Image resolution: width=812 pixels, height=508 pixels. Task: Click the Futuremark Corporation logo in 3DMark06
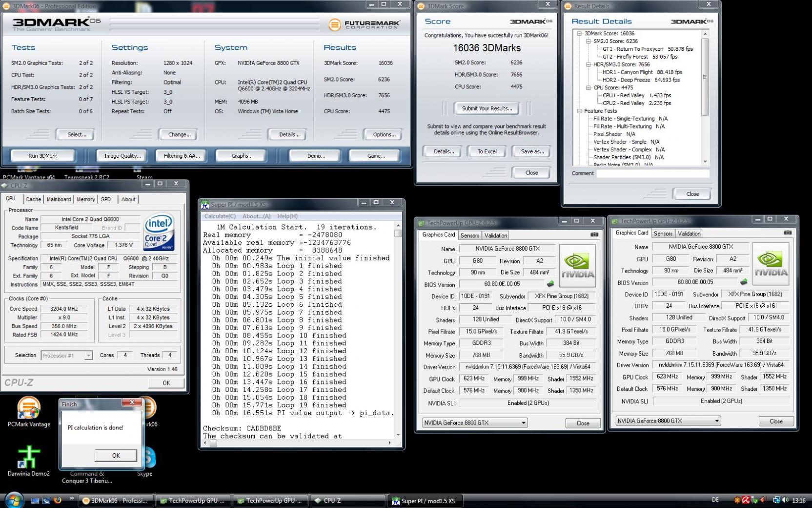coord(364,24)
